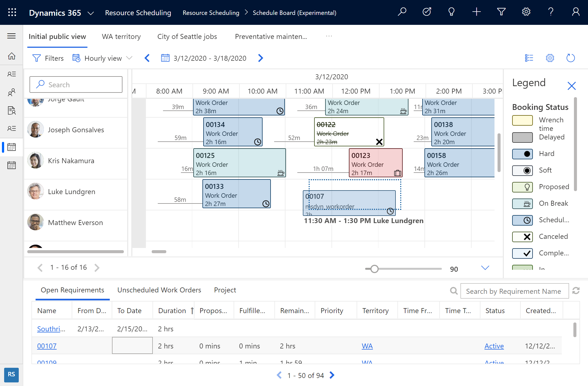Open the schedule board settings gear icon
Screen dimensions: 588x386
[x=550, y=58]
